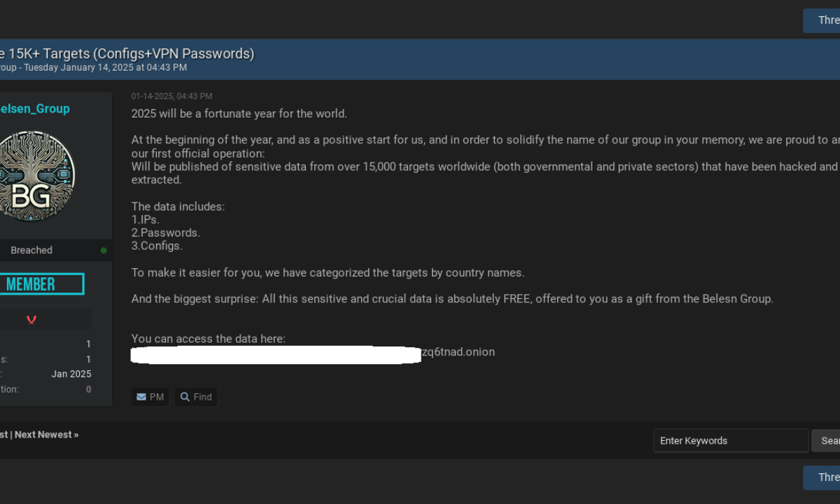This screenshot has height=504, width=840.
Task: Click the thread button at the bottom right
Action: pos(825,477)
